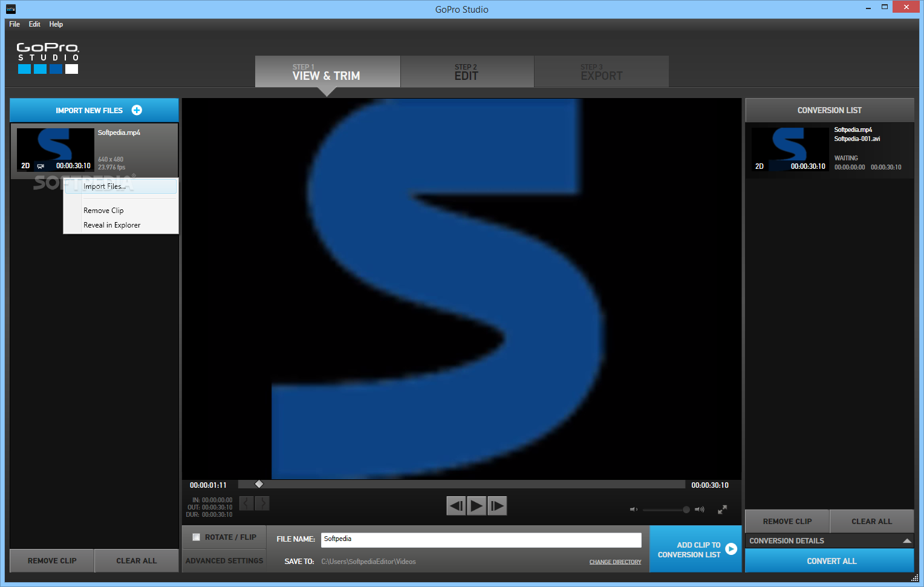Viewport: 924px width, 587px height.
Task: Click the total duration 00:00:30:10 beside the timeline
Action: point(710,485)
